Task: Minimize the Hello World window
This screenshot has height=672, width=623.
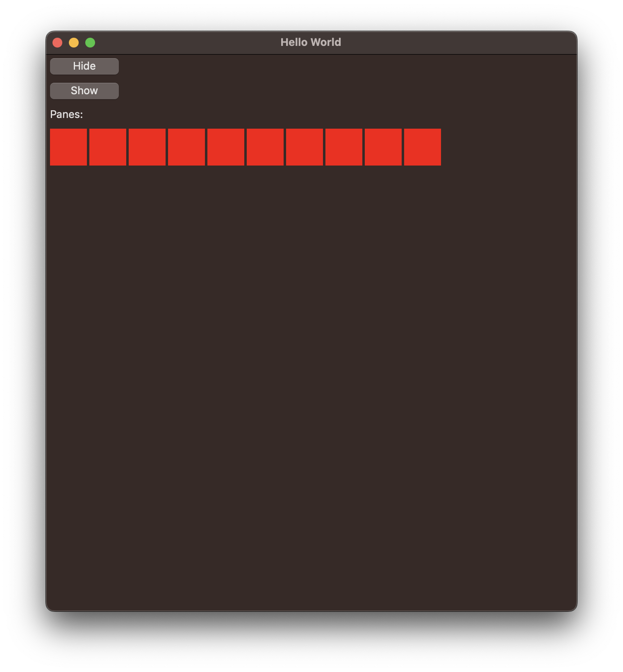Action: click(74, 43)
